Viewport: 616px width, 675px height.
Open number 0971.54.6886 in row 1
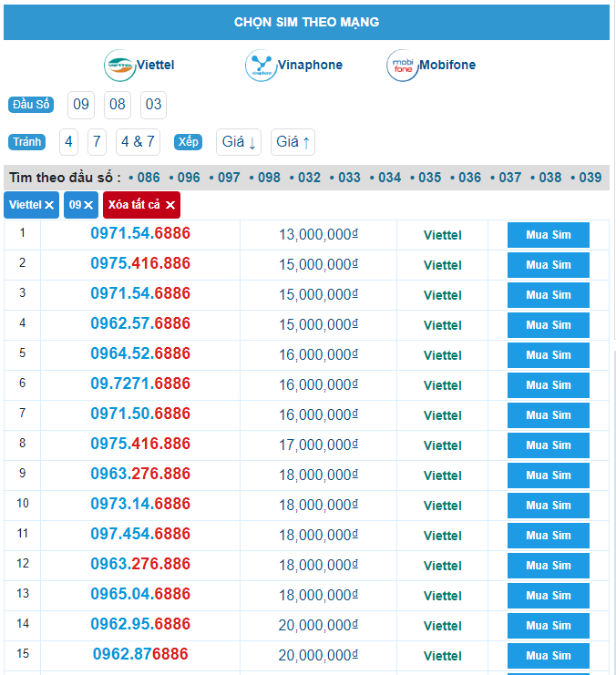(140, 233)
